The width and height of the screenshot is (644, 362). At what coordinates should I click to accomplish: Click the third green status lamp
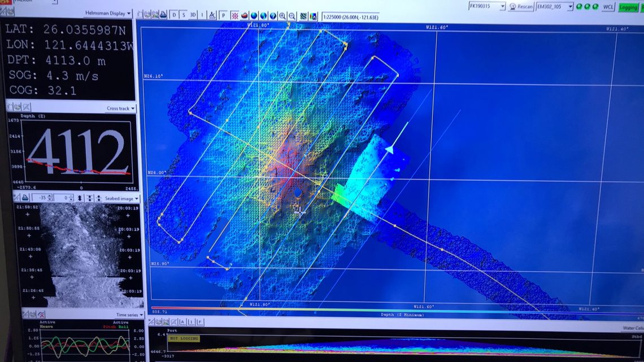[x=595, y=7]
